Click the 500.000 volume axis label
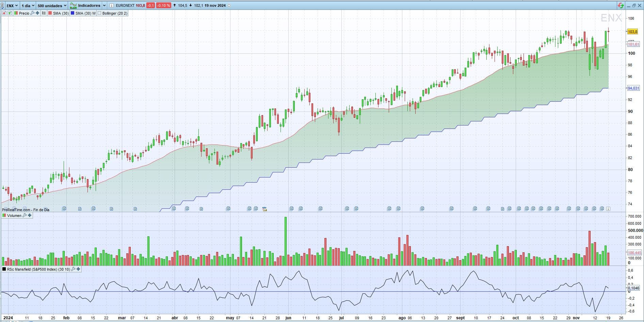 pos(635,230)
